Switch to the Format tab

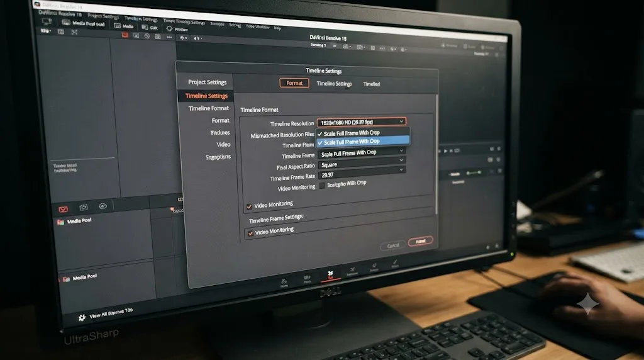pos(294,83)
